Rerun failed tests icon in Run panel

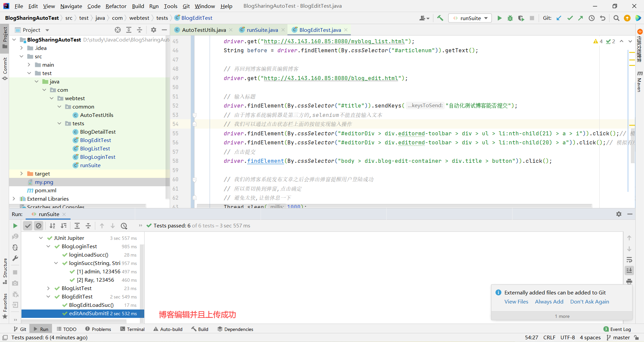point(15,236)
